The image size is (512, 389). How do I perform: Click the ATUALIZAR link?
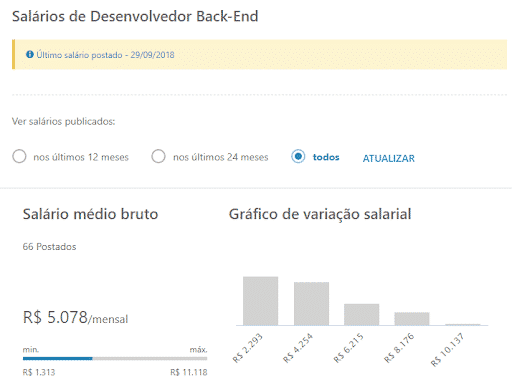point(389,158)
